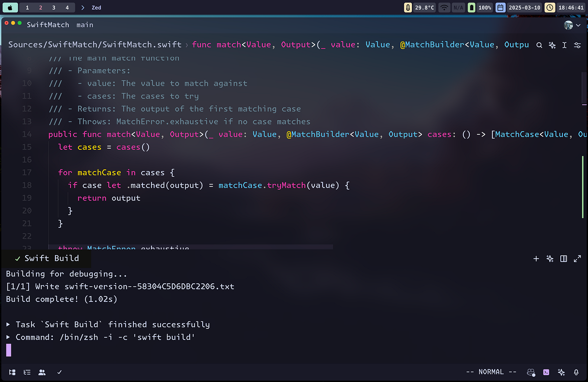
Task: Split the terminal pane using the split icon
Action: pyautogui.click(x=563, y=259)
